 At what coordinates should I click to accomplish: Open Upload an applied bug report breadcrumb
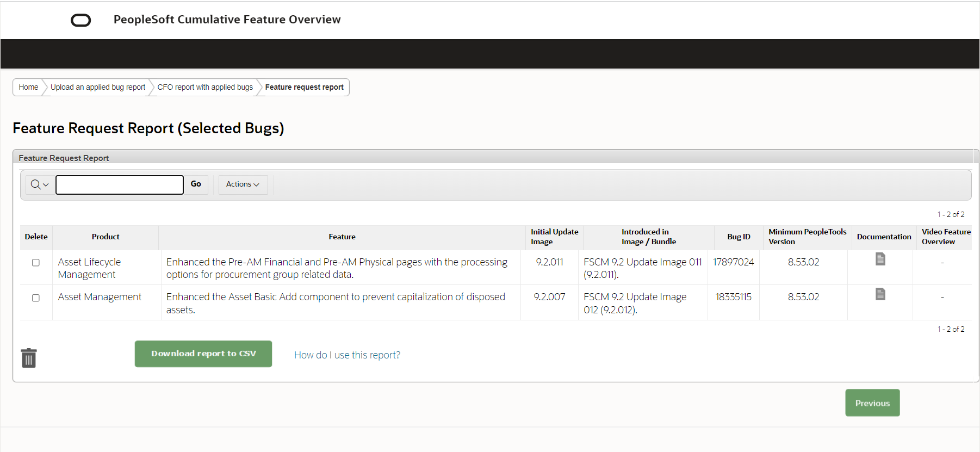(x=98, y=87)
